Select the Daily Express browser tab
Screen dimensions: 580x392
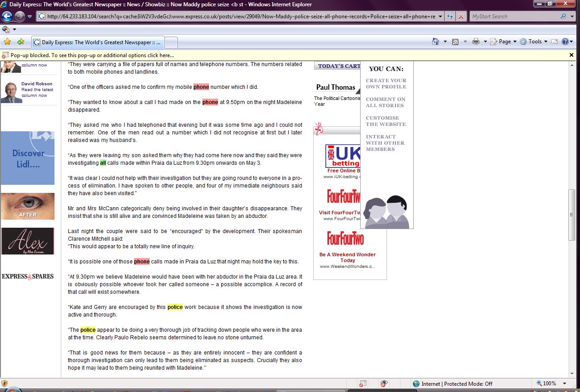[98, 42]
